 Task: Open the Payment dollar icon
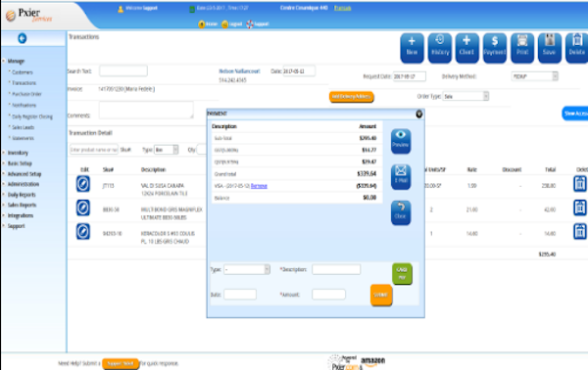[x=495, y=48]
